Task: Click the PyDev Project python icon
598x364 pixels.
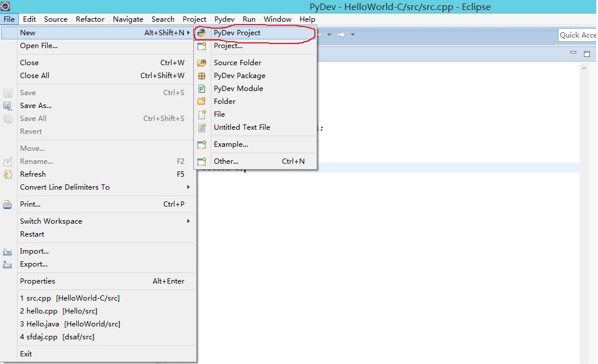Action: (x=201, y=33)
